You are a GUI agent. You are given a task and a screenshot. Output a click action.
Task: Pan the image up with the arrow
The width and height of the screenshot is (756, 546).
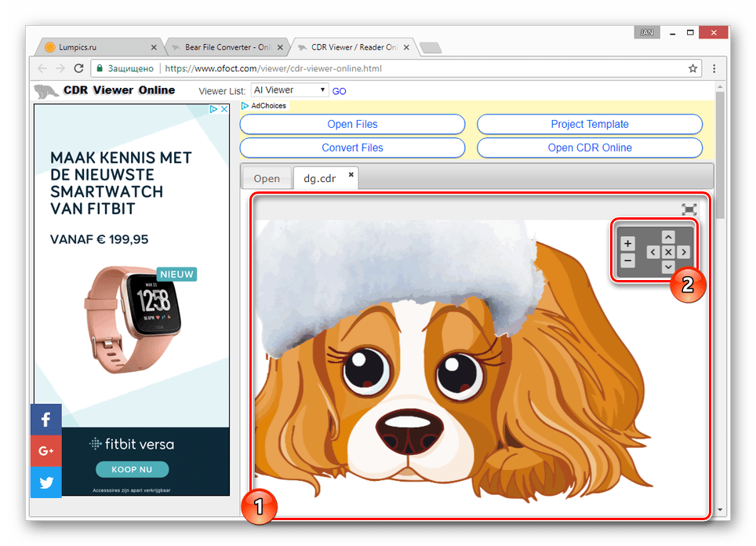click(x=667, y=237)
